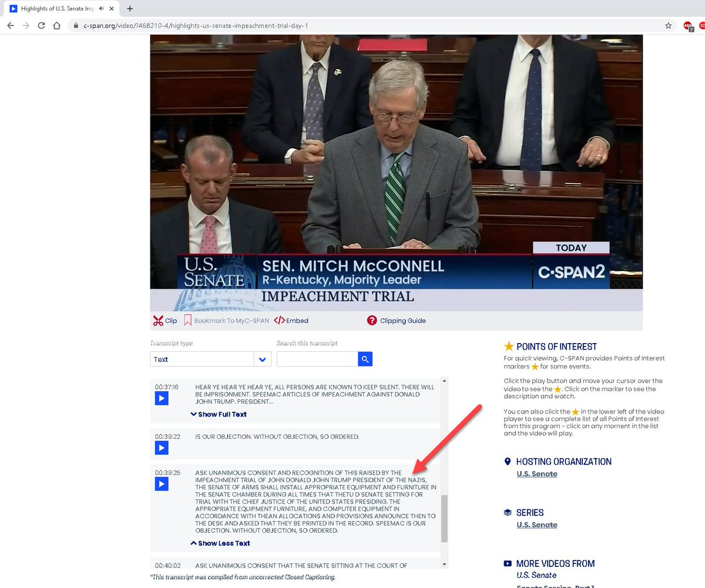705x588 pixels.
Task: Click the 00:40:02 timestamp
Action: pyautogui.click(x=167, y=566)
